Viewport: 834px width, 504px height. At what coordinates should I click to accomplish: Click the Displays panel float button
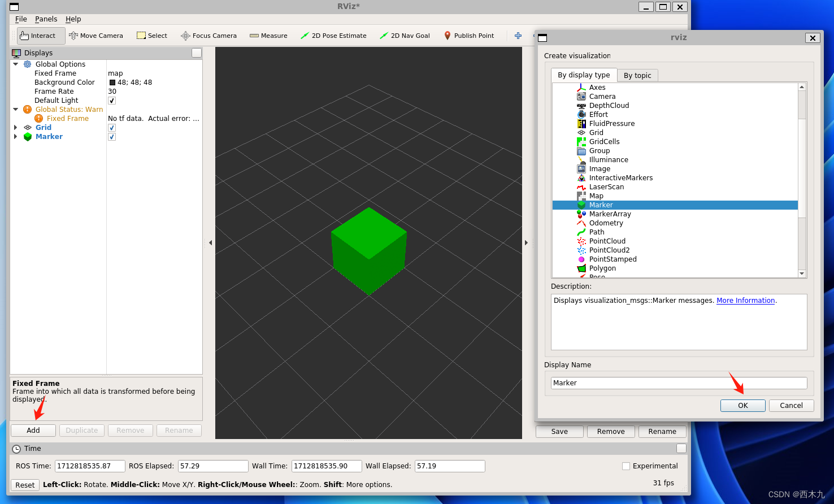tap(197, 53)
